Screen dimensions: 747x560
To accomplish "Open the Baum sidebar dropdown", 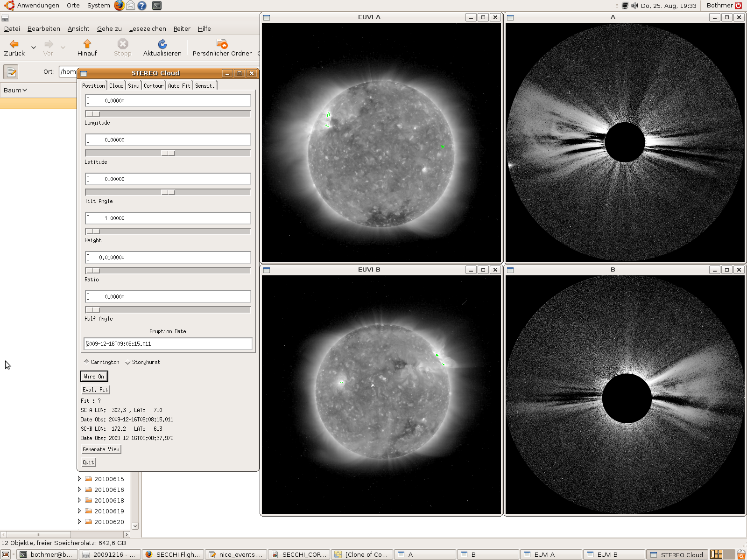I will pyautogui.click(x=15, y=90).
